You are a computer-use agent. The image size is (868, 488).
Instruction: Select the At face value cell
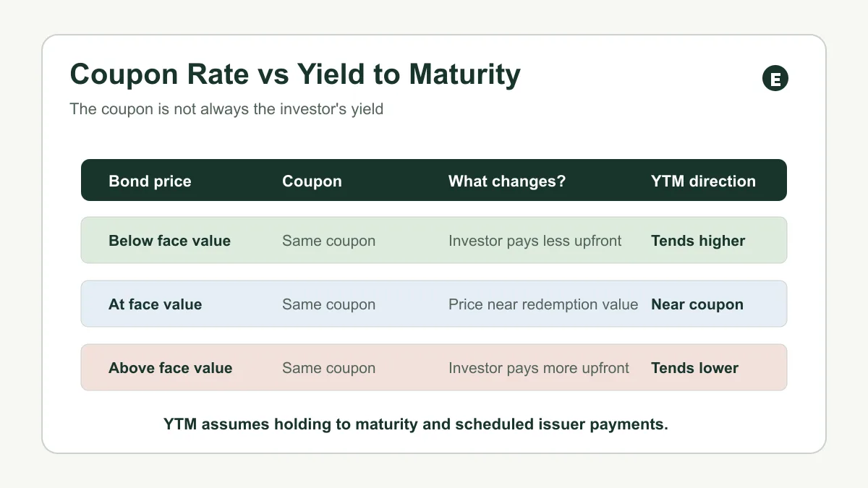click(x=155, y=304)
